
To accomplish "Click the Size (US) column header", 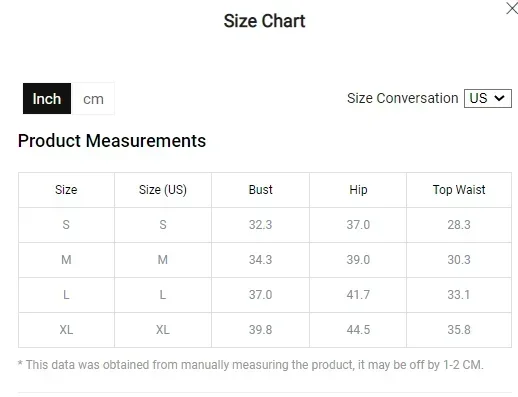I will point(163,190).
